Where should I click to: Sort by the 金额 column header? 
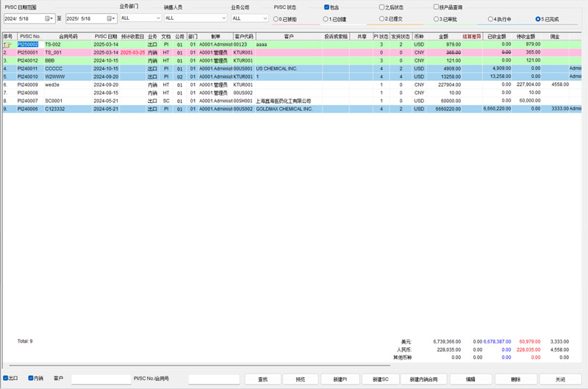tap(443, 36)
